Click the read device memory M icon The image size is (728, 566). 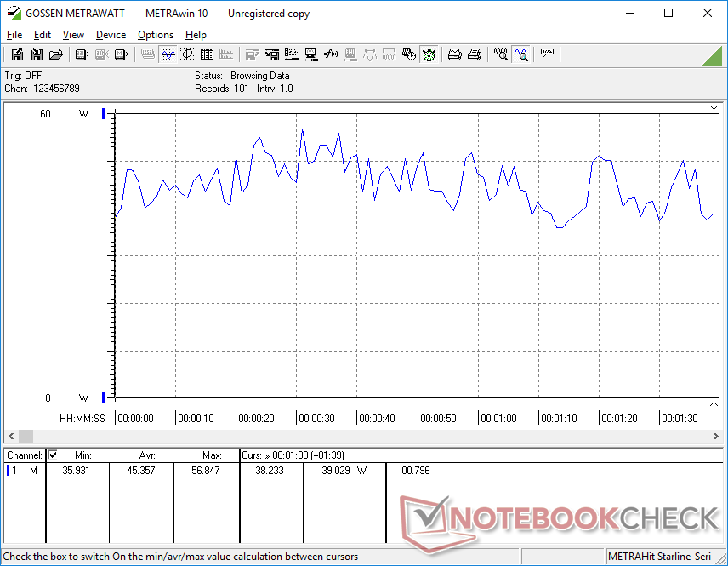(x=121, y=54)
